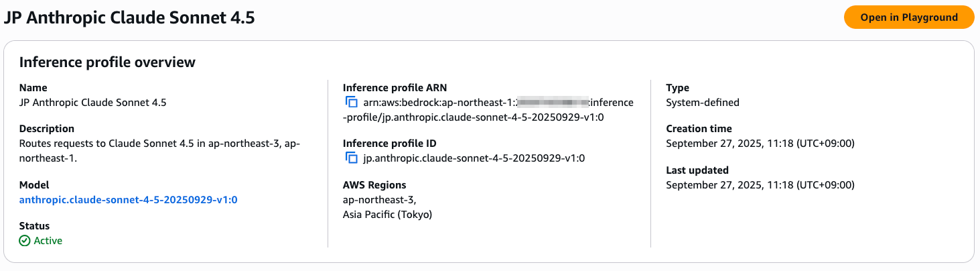Select the page title JP Anthropic Claude Sonnet 4.5

click(x=129, y=18)
